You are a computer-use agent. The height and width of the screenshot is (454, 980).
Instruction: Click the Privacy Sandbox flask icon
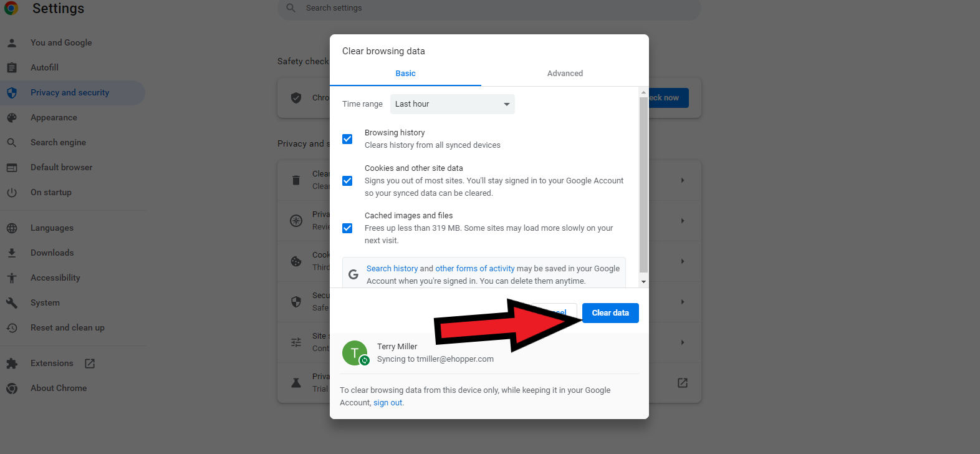[296, 382]
